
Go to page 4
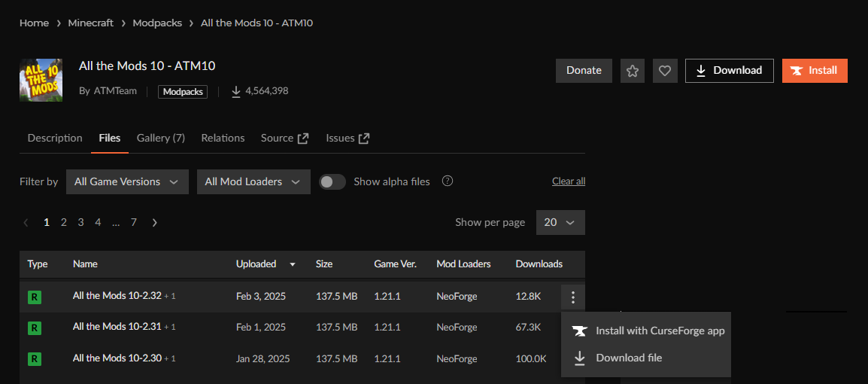pos(98,223)
